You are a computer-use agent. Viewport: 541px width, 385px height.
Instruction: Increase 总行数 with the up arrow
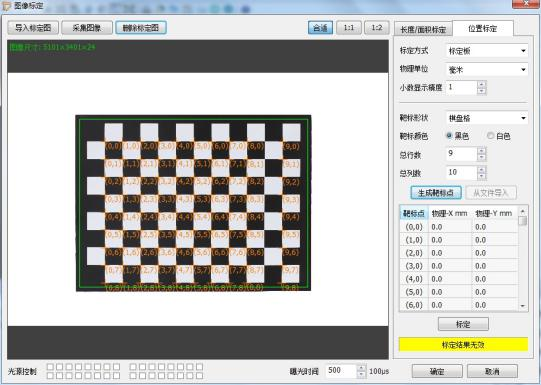(x=482, y=150)
